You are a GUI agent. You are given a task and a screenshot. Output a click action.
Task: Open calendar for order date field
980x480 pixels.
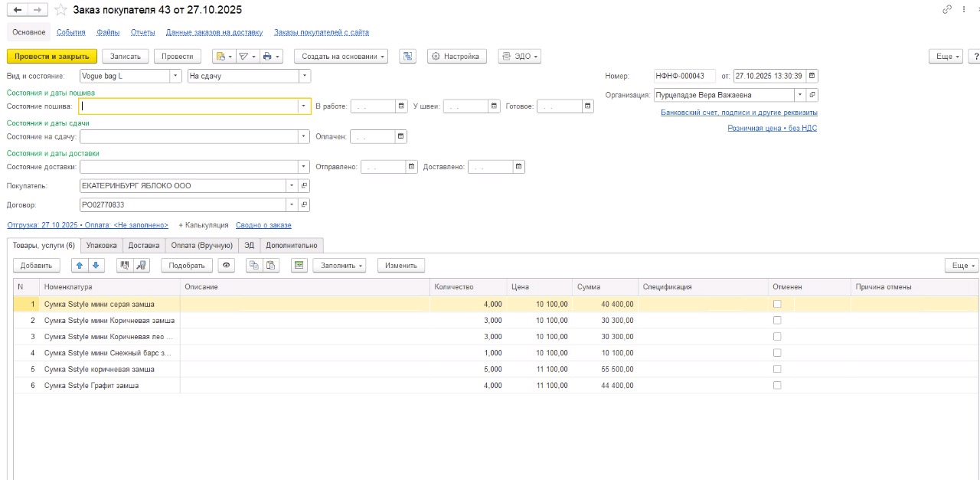click(812, 76)
